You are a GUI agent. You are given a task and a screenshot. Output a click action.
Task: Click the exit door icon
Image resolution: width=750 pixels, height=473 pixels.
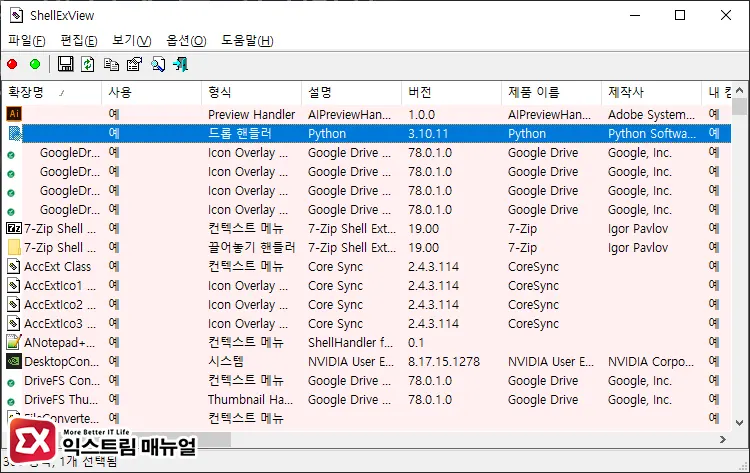click(x=181, y=65)
